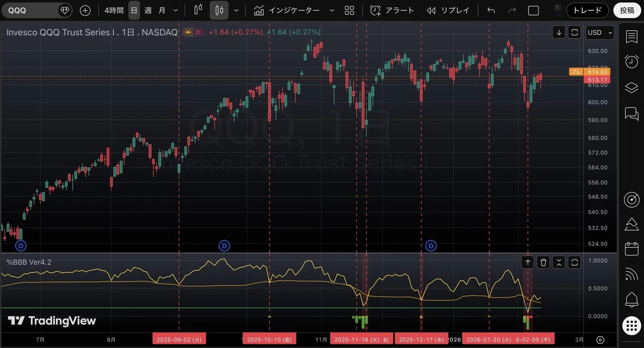The width and height of the screenshot is (644, 348).
Task: Click the 2025-10-10 (金) date label
Action: (x=269, y=339)
